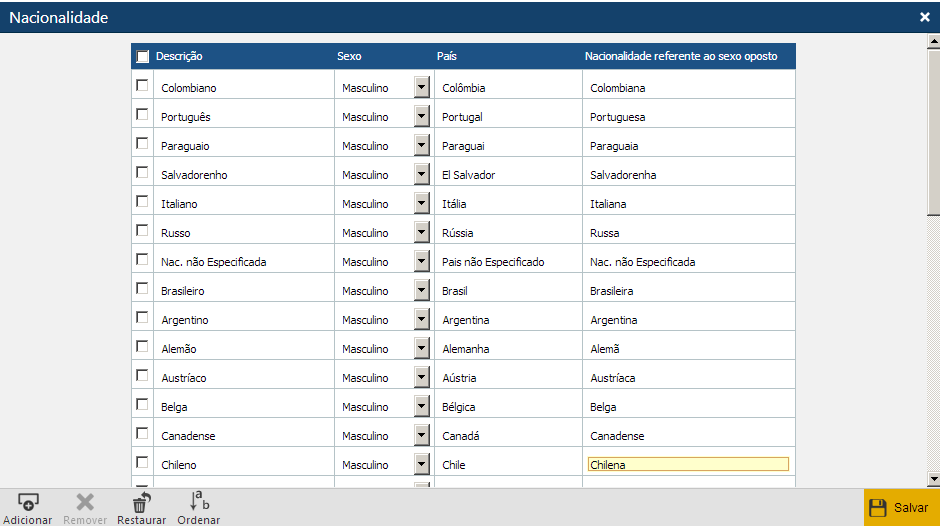The width and height of the screenshot is (940, 526).
Task: Close the Nacionalidade dialog
Action: (x=924, y=17)
